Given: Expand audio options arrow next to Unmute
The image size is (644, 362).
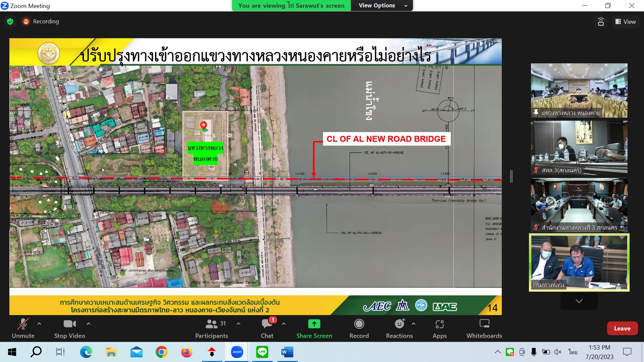Looking at the screenshot, I should point(39,324).
